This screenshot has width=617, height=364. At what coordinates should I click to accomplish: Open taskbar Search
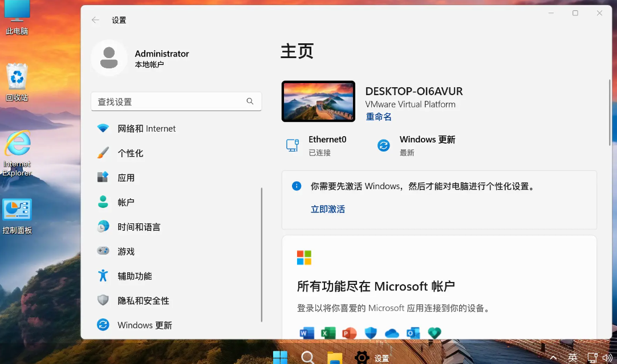[x=307, y=357]
